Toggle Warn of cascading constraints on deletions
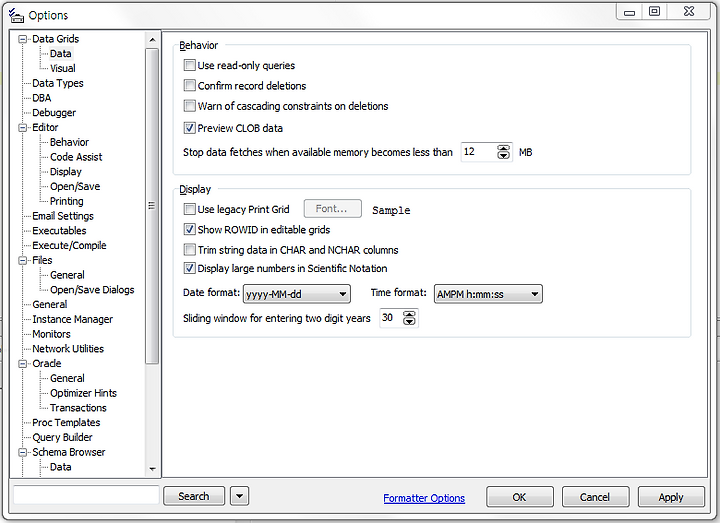Image resolution: width=720 pixels, height=523 pixels. (x=190, y=106)
